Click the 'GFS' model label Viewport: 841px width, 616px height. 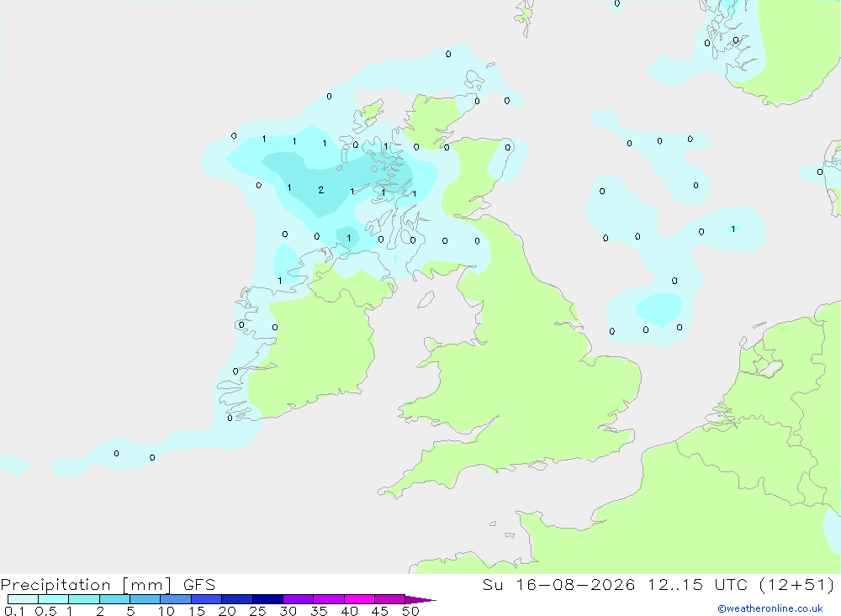pos(199,585)
